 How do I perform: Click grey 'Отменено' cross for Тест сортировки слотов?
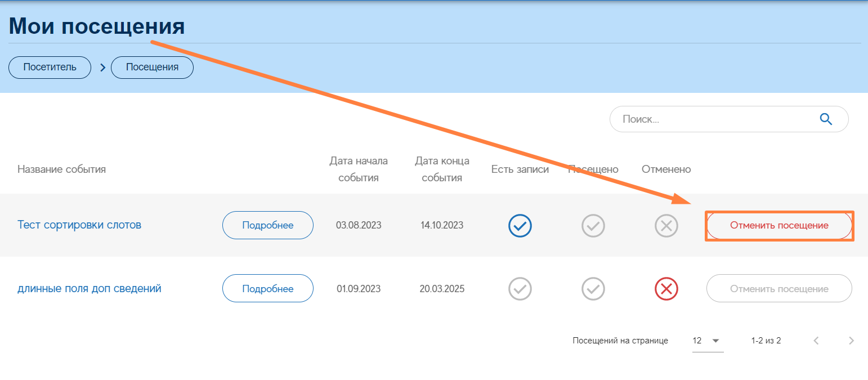[x=666, y=226]
